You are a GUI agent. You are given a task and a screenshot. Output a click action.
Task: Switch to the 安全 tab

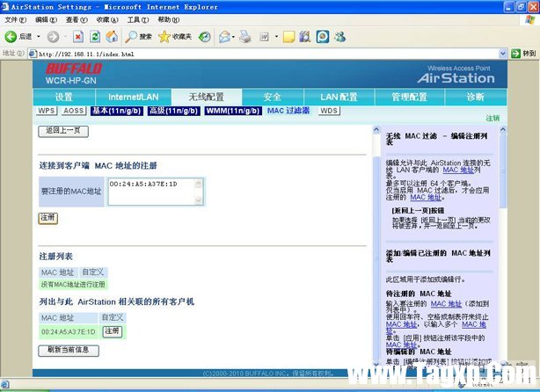click(273, 97)
